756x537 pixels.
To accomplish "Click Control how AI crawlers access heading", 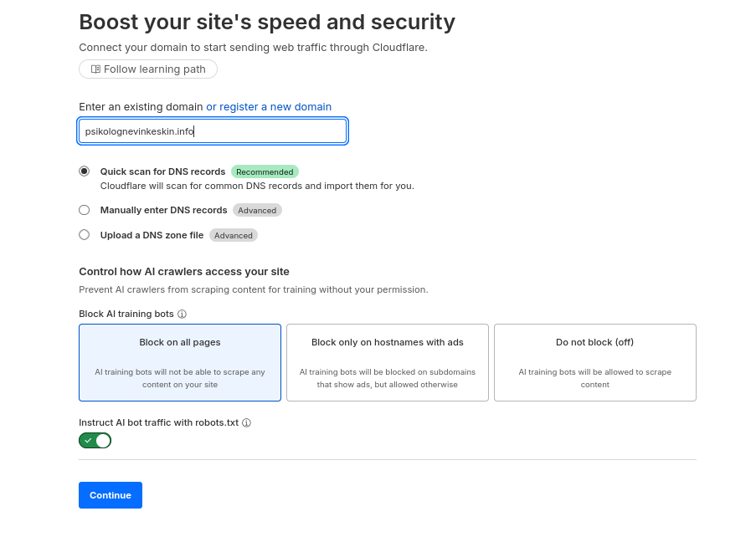I will (184, 272).
